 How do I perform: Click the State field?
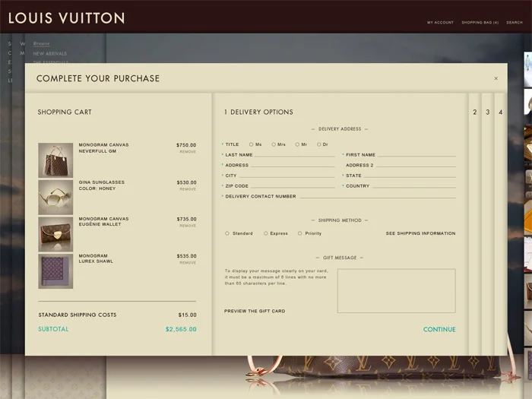click(410, 176)
